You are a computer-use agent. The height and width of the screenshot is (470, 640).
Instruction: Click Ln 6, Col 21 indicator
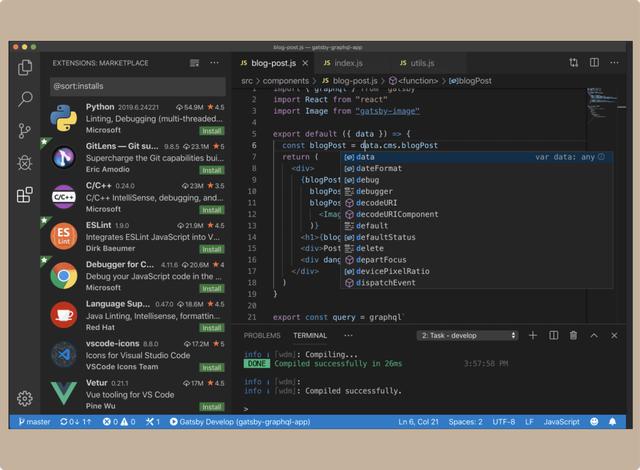coord(418,422)
